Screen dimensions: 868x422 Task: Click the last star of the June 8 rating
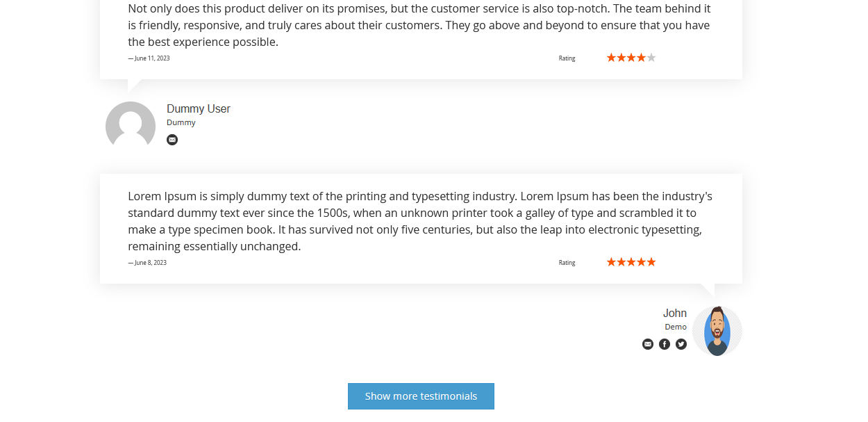[651, 262]
